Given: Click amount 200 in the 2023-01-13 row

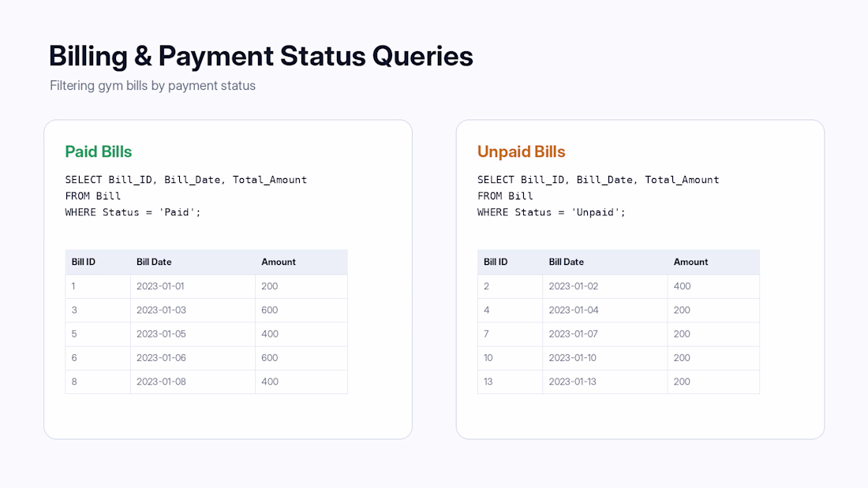Looking at the screenshot, I should [682, 382].
